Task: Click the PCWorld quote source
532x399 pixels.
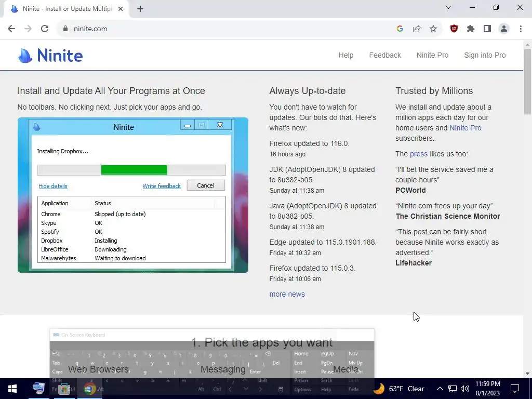Action: point(410,190)
